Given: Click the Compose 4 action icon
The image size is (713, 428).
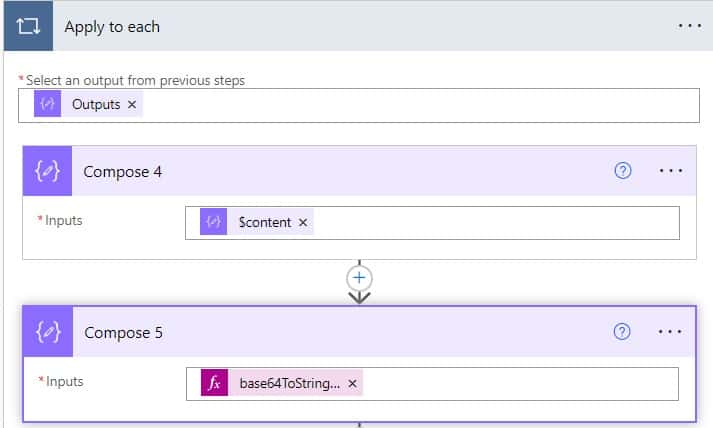Looking at the screenshot, I should pos(47,171).
